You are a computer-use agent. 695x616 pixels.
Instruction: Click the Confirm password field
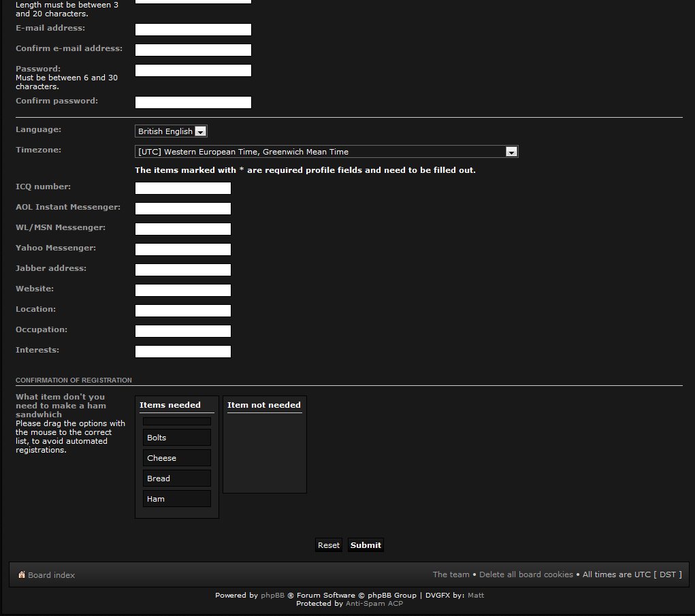tap(193, 103)
